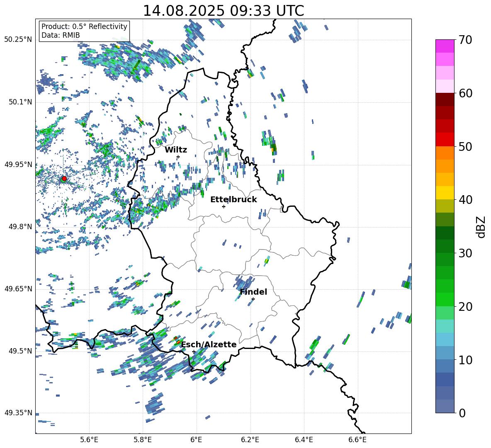Click the Product: 0.5° Reflectivity text

pos(84,26)
